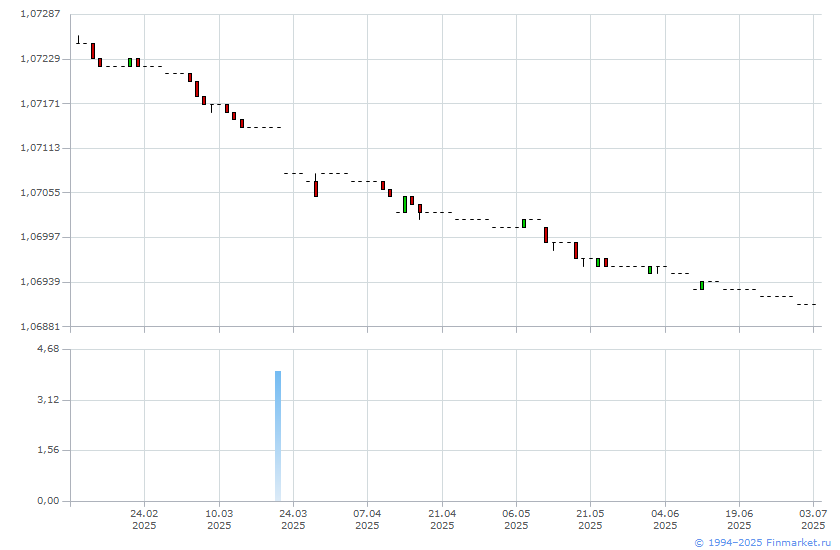Image resolution: width=840 pixels, height=550 pixels.
Task: Click the 21.04 2025 date label
Action: tap(442, 519)
